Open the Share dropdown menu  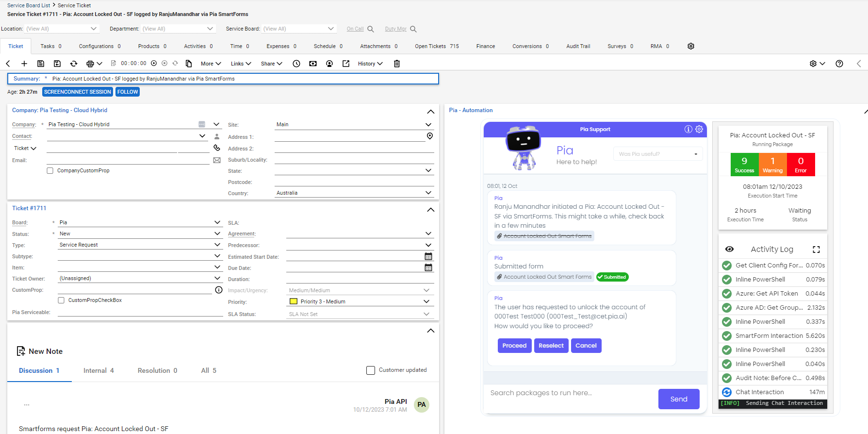[272, 64]
